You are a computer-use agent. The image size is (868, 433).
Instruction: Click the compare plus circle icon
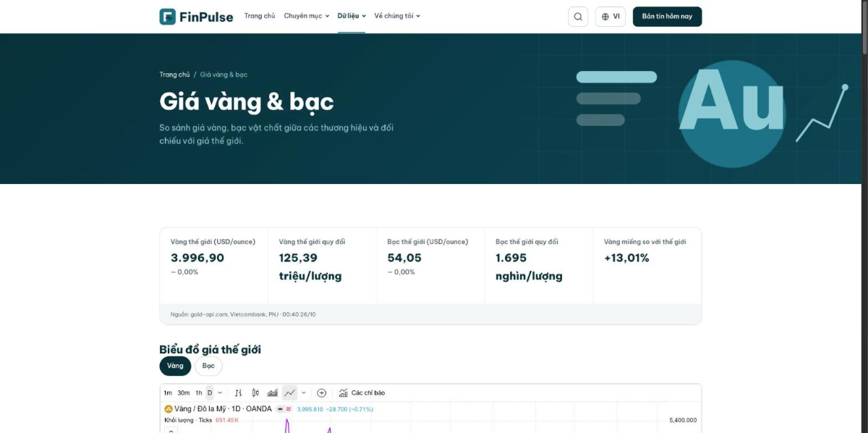coord(322,393)
